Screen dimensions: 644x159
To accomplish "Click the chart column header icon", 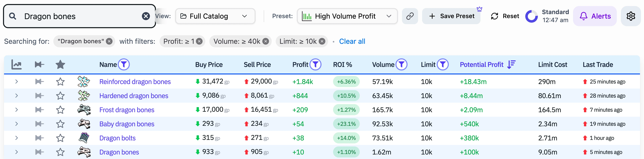I will click(x=16, y=65).
